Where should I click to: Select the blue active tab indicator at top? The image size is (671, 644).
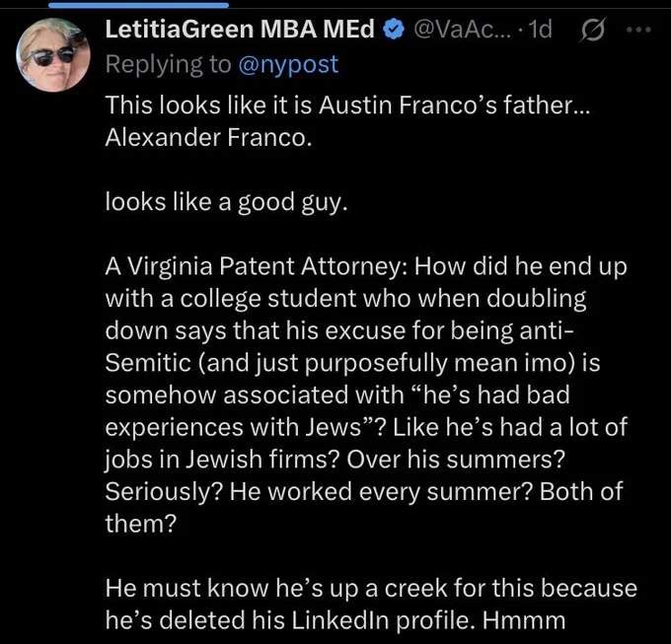point(139,5)
